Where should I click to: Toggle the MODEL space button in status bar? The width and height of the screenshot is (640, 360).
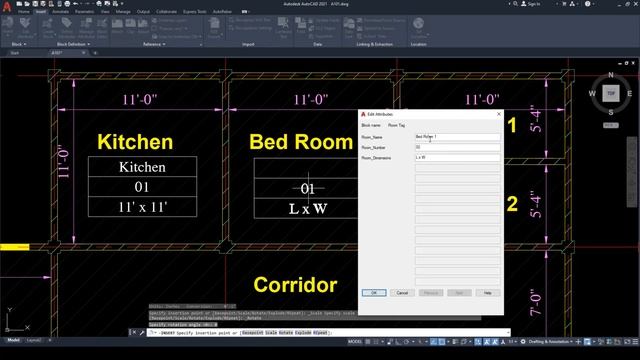click(355, 342)
